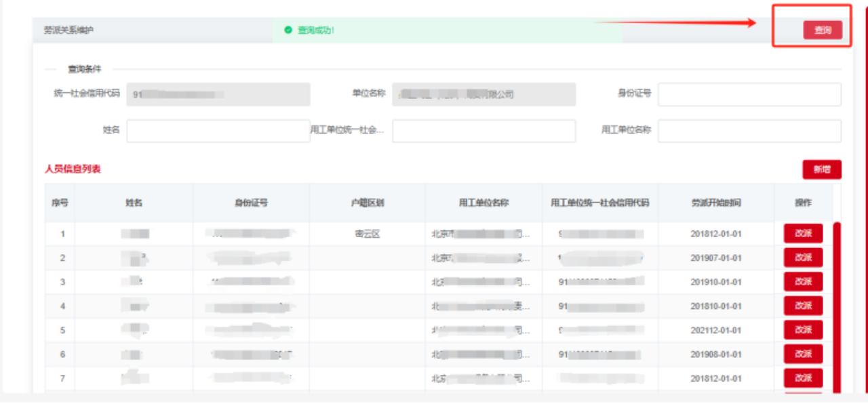Click the 用工单位名称 input field
Viewport: 868px width, 408px height.
[749, 131]
